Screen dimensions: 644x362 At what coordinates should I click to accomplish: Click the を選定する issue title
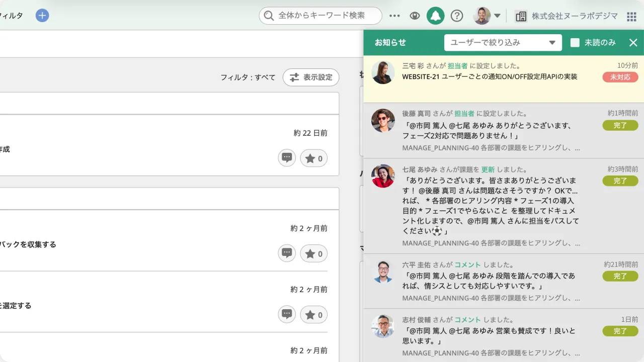(16, 305)
